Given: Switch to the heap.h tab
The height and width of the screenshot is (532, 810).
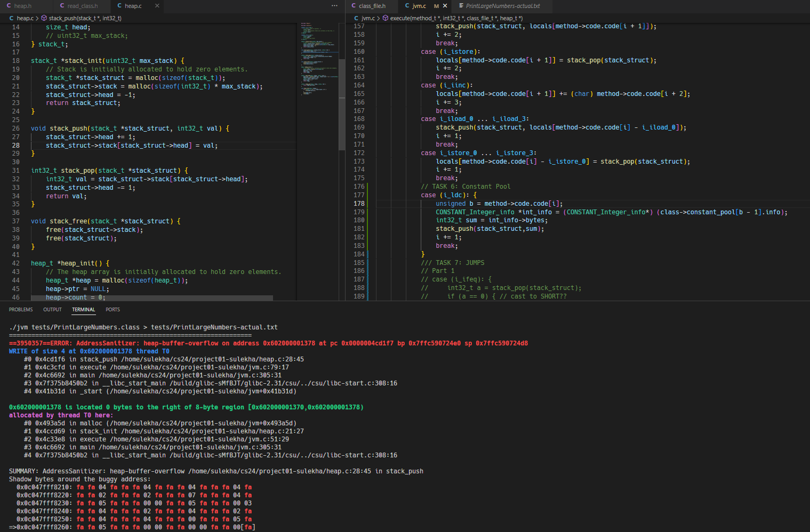Looking at the screenshot, I should click(x=22, y=6).
